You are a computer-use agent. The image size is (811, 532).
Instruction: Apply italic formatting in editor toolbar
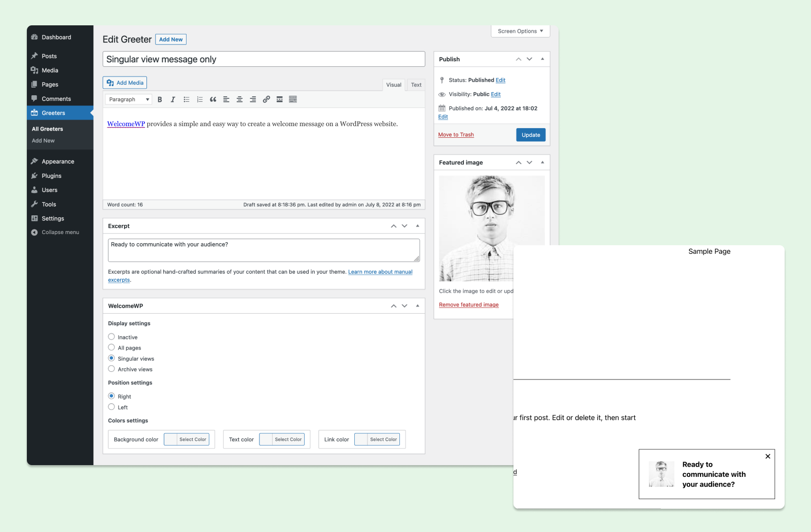pyautogui.click(x=173, y=99)
